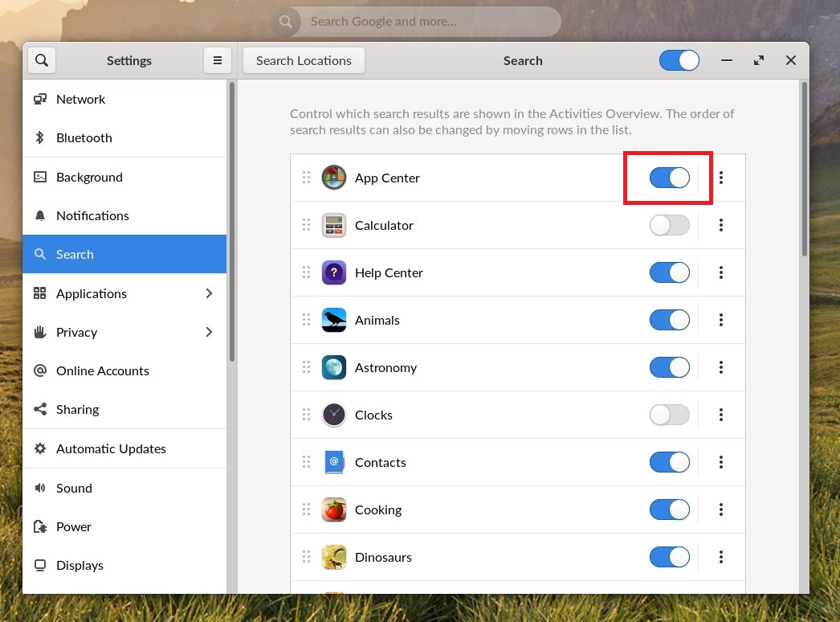Click the Contacts address book icon
Screen dimensions: 840x622
[334, 462]
